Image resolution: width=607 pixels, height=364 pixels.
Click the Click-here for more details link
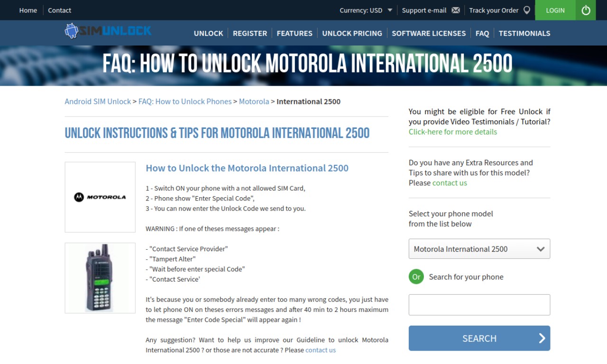453,132
